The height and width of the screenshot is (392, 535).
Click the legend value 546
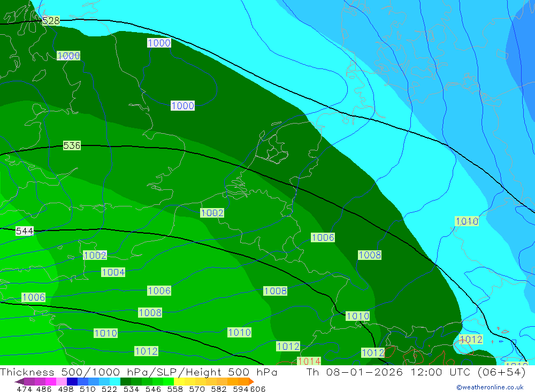(153, 389)
